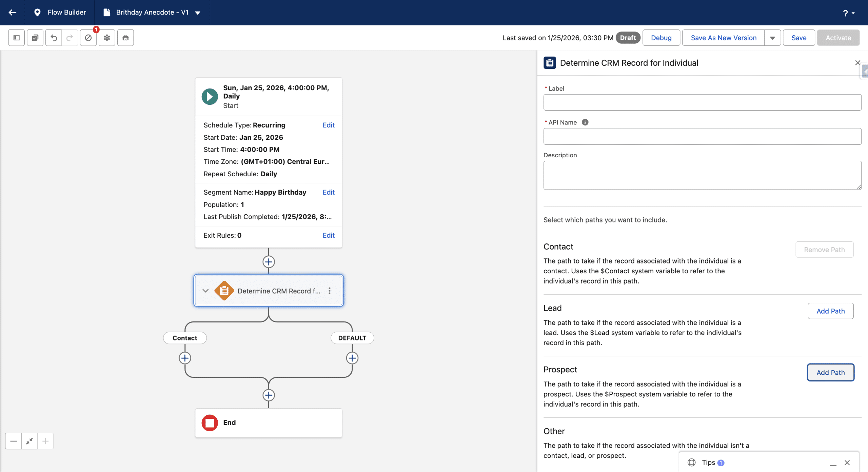Toggle the left toolbox panel icon

pos(16,38)
